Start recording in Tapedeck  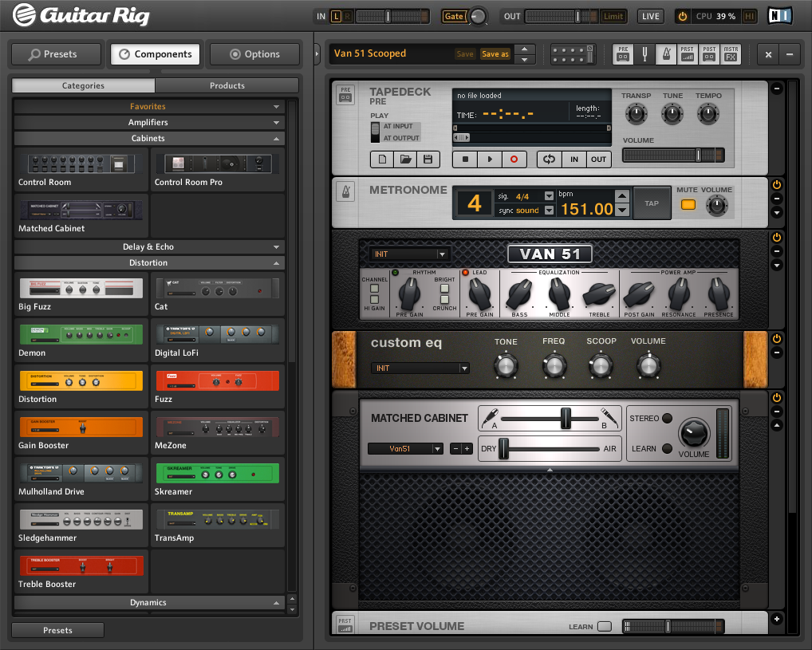(x=514, y=160)
